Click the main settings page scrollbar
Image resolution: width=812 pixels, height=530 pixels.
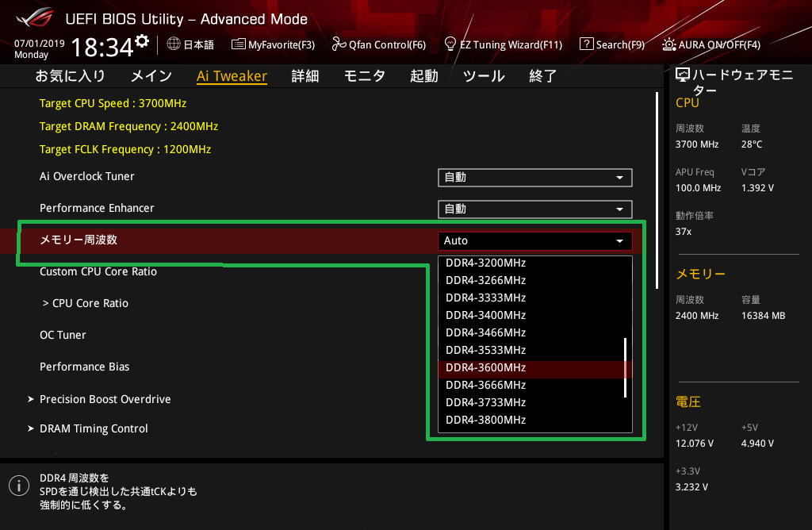coord(657,190)
